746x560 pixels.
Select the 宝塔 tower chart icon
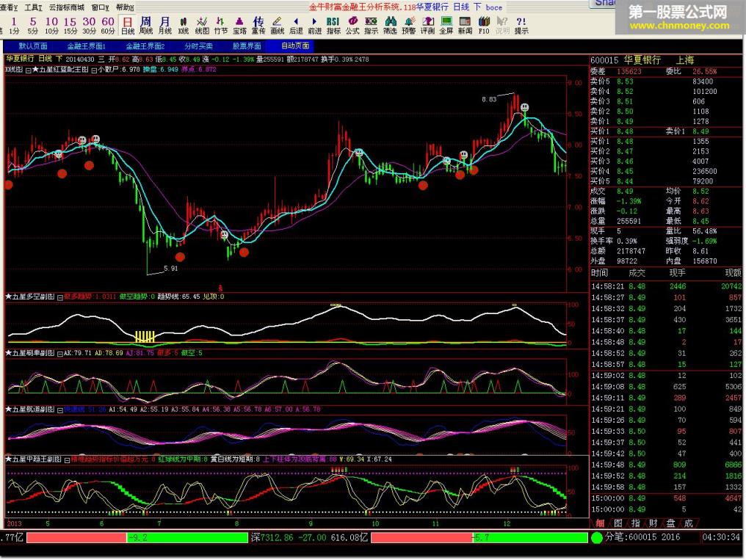pyautogui.click(x=239, y=25)
